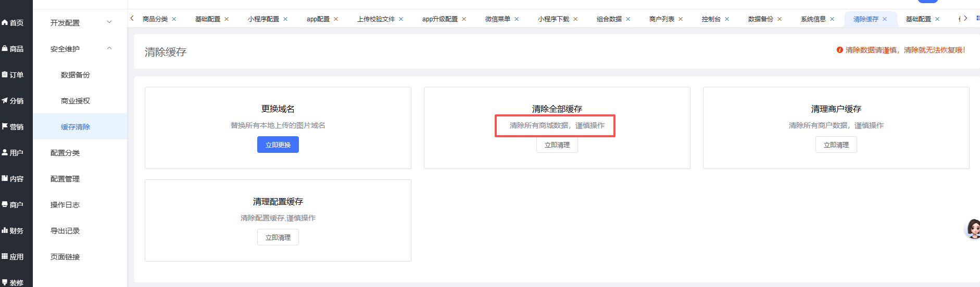
Task: Click the description 替换所有本地上传的图片域名
Action: [278, 125]
